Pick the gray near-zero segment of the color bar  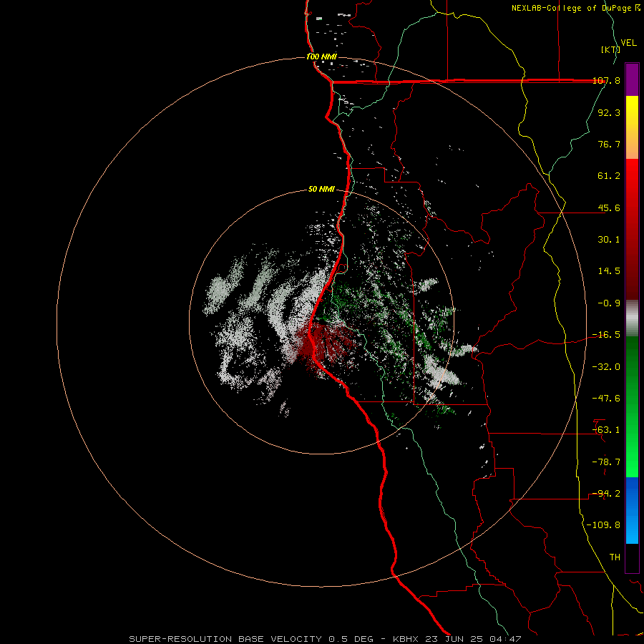pyautogui.click(x=632, y=318)
